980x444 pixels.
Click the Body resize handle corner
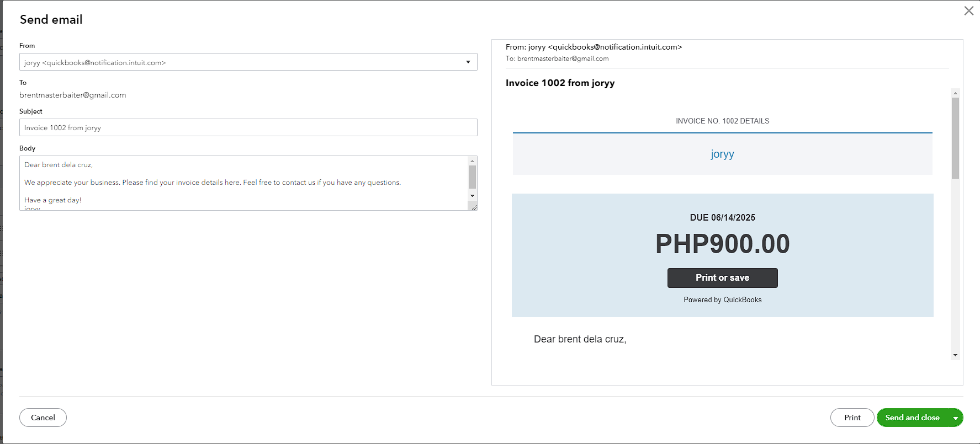click(x=473, y=206)
